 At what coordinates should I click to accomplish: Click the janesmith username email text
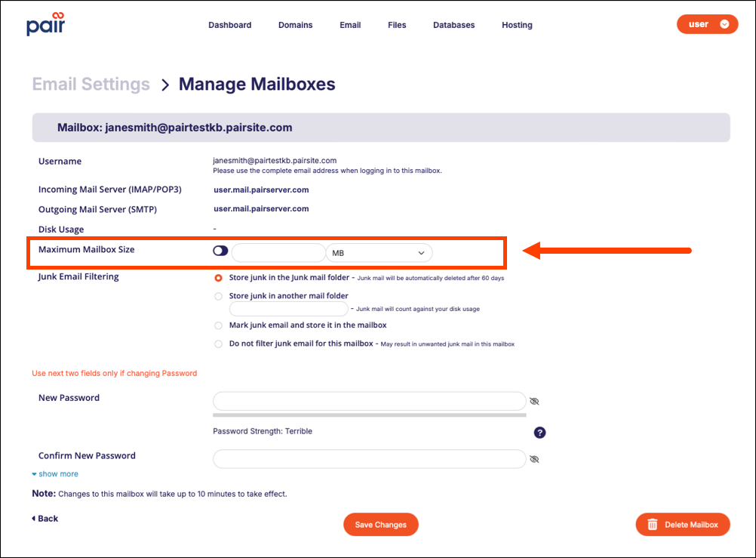275,160
